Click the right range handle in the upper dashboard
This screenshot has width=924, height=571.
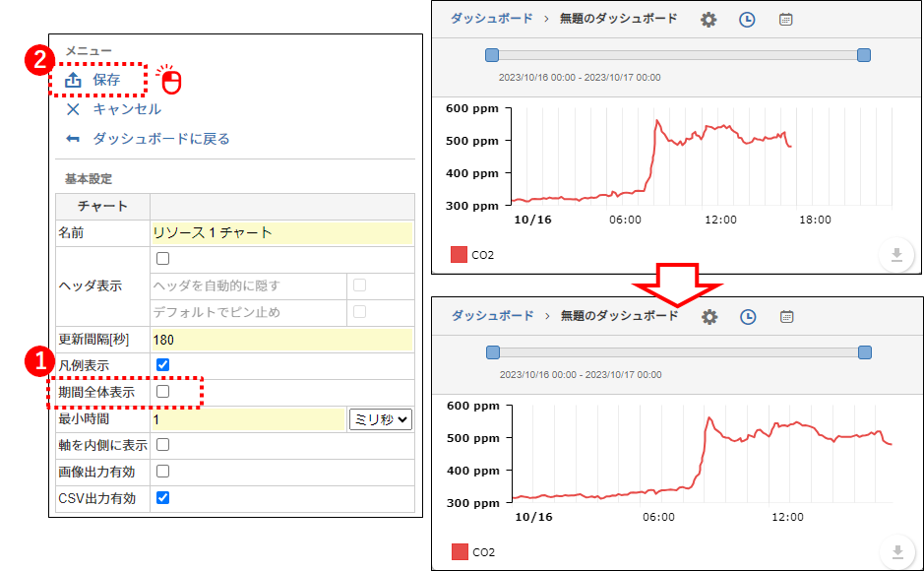(864, 55)
